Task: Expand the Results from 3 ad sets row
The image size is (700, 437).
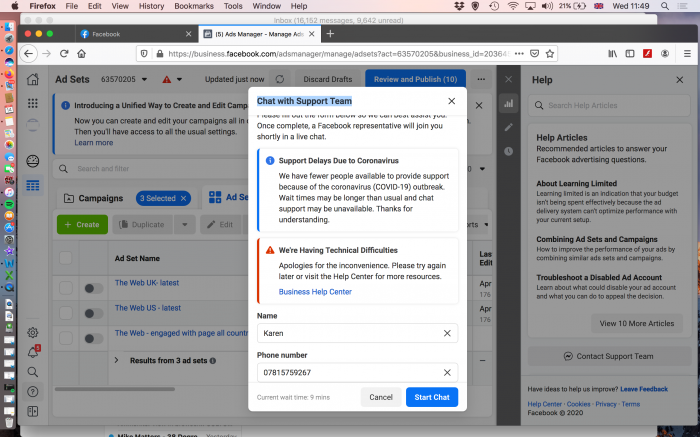Action: (x=117, y=360)
